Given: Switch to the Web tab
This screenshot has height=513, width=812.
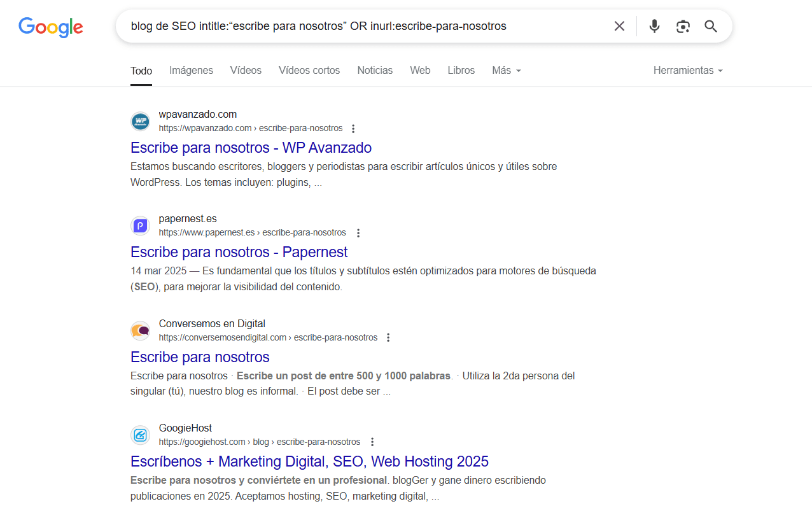Looking at the screenshot, I should [420, 71].
